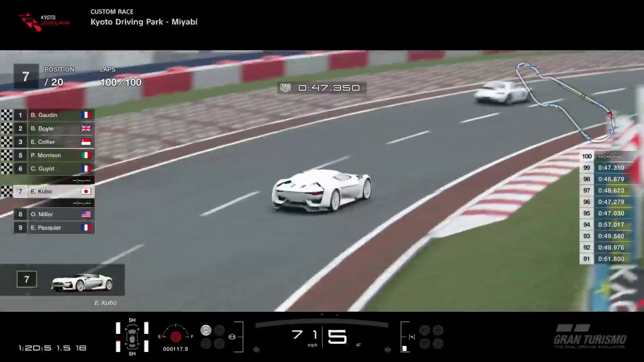Click the large position number 7 box

coord(26,76)
